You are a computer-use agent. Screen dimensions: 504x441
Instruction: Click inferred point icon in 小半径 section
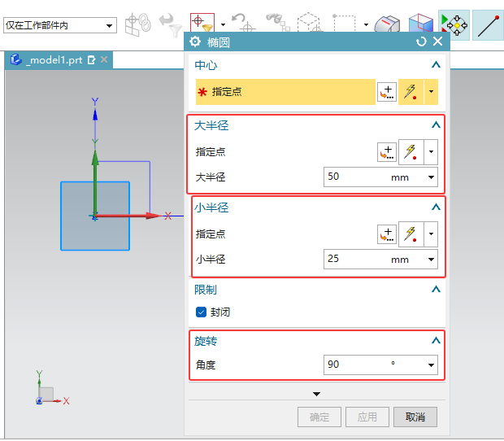[x=411, y=234]
